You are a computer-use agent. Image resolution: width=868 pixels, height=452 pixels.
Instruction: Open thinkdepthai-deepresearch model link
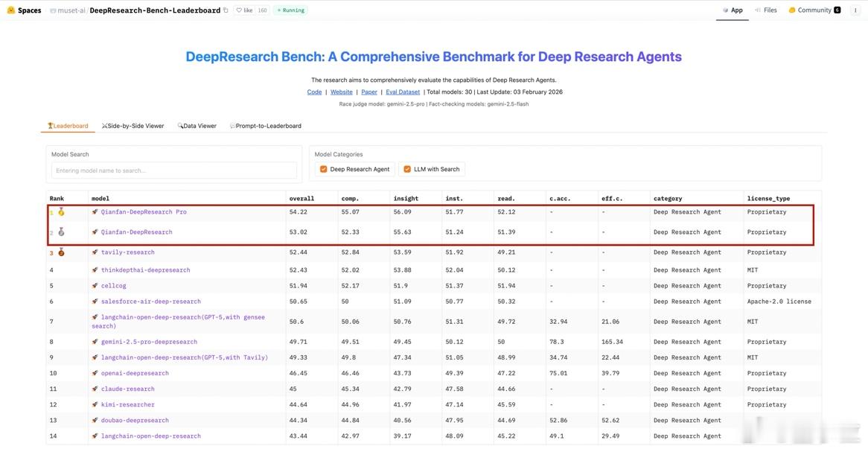pyautogui.click(x=145, y=270)
